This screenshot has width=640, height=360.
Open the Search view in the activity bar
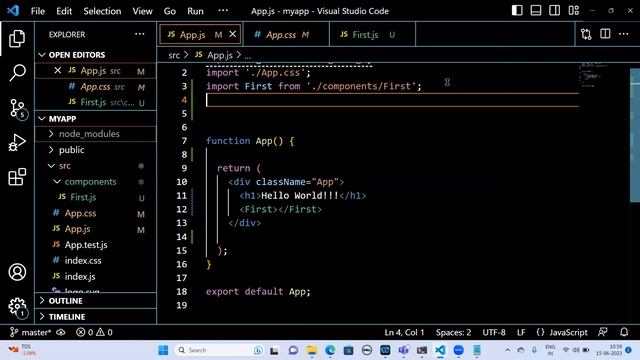17,73
